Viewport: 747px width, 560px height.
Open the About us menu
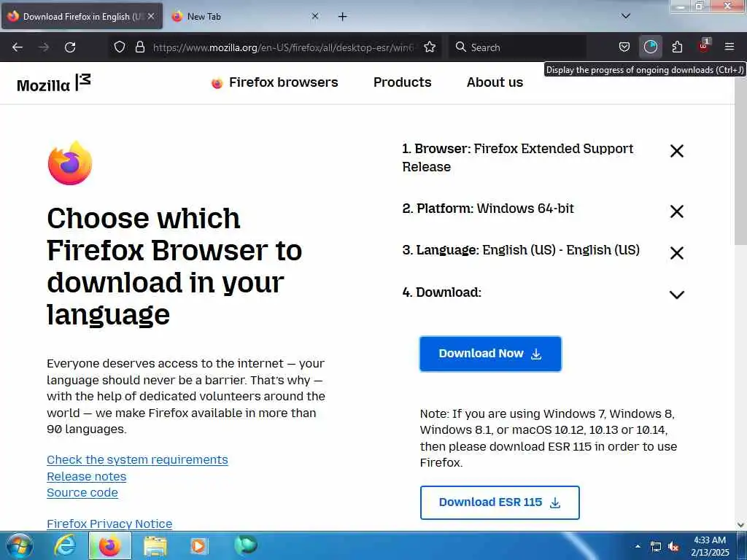[495, 82]
